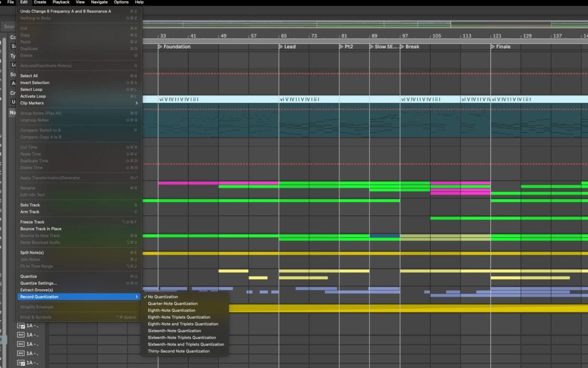Click the Finale locator triangle icon

pos(493,47)
